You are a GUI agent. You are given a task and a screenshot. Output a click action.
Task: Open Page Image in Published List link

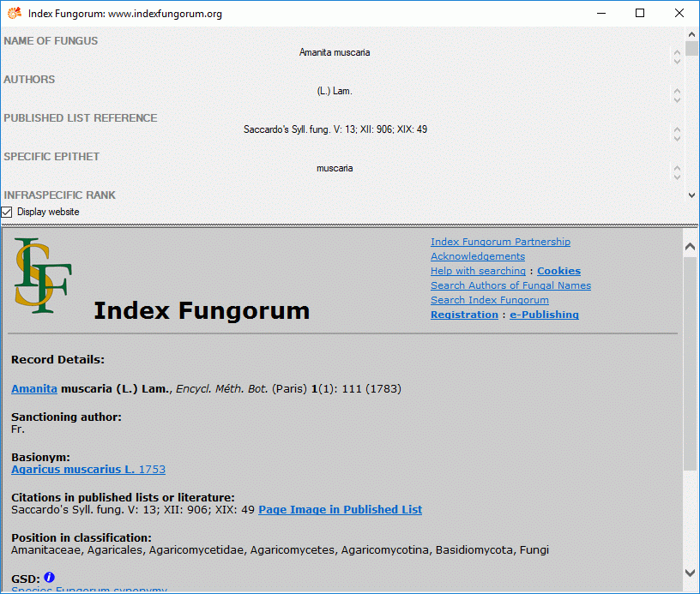[x=341, y=510]
